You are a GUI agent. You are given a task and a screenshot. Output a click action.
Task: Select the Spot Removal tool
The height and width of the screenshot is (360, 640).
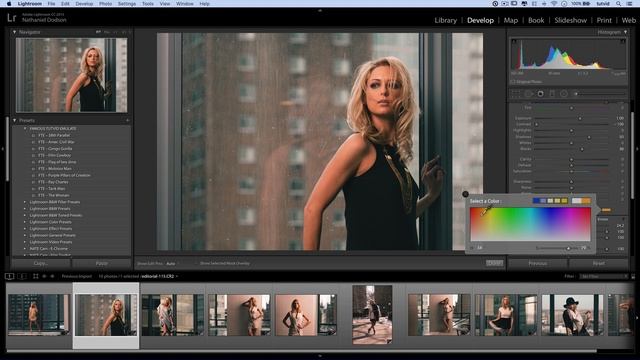point(528,93)
